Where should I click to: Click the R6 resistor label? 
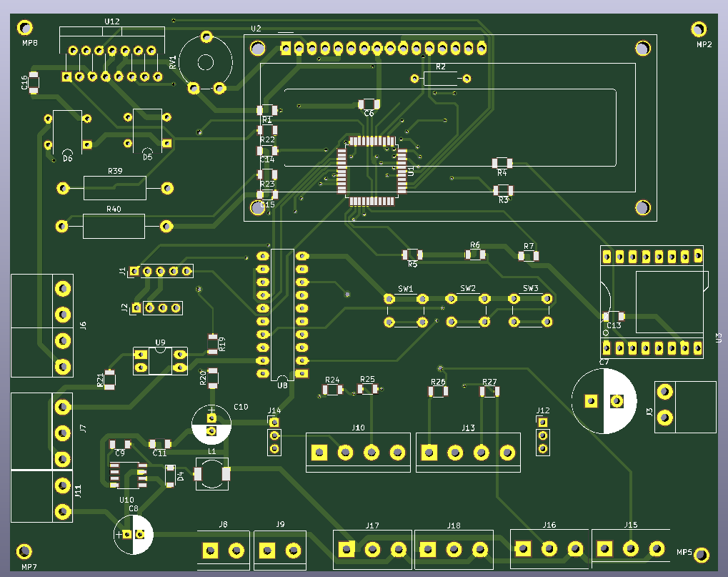(475, 245)
